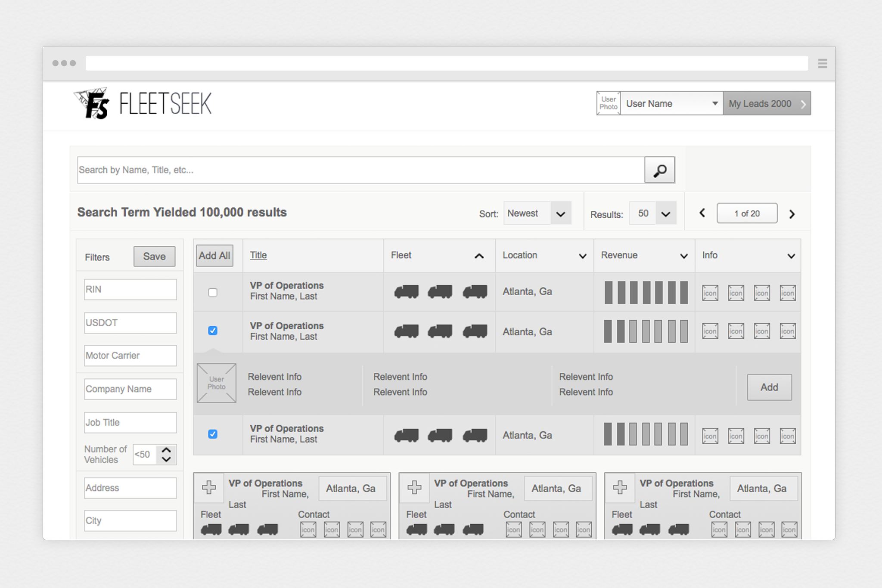Click first info icon in first row

tap(710, 293)
